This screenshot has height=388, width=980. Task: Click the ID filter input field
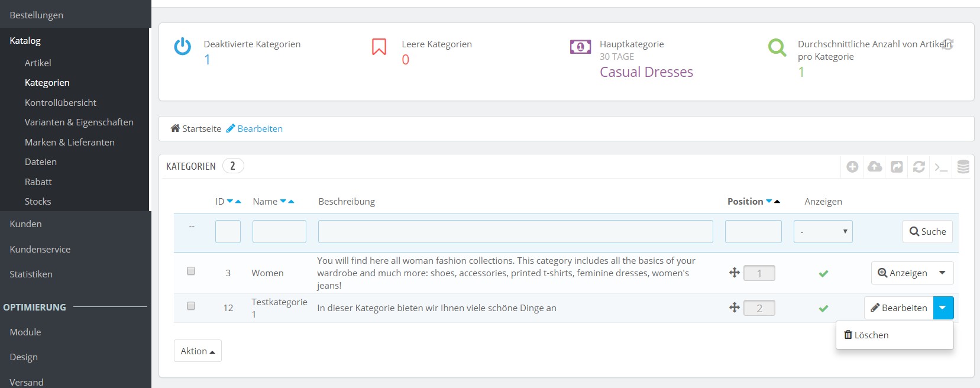pos(228,231)
